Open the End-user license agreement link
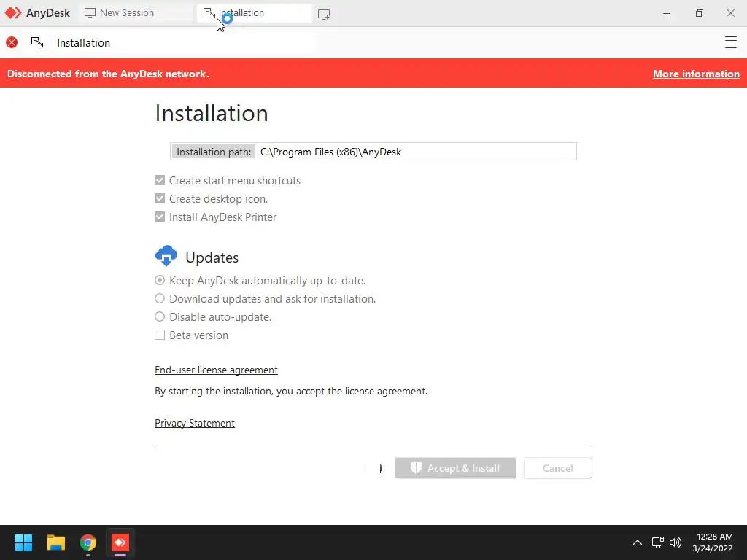 [216, 370]
